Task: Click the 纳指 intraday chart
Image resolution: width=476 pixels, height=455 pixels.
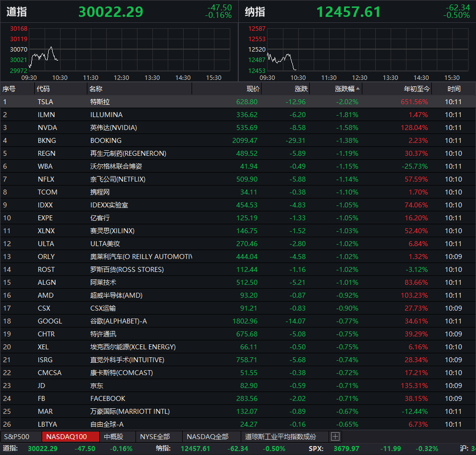Action: click(368, 50)
